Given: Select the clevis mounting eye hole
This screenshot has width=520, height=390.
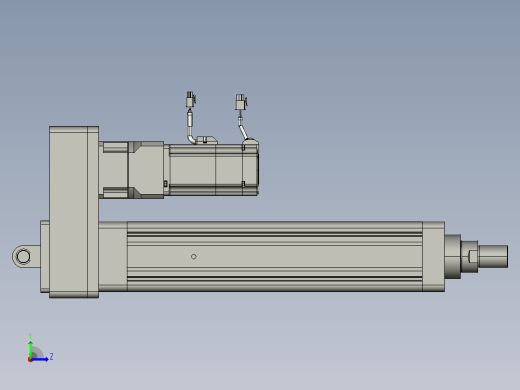Looking at the screenshot, I should pyautogui.click(x=23, y=257).
